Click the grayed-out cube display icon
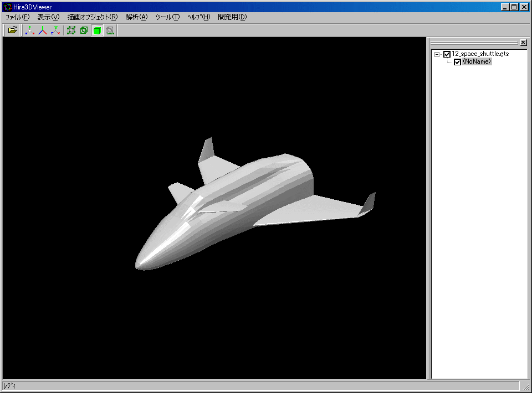 tap(110, 30)
